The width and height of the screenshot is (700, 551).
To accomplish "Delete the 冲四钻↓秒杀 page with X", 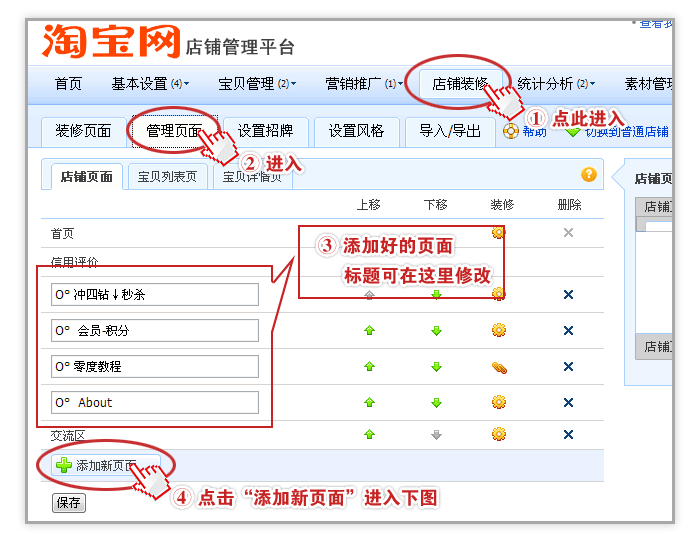I will (568, 295).
